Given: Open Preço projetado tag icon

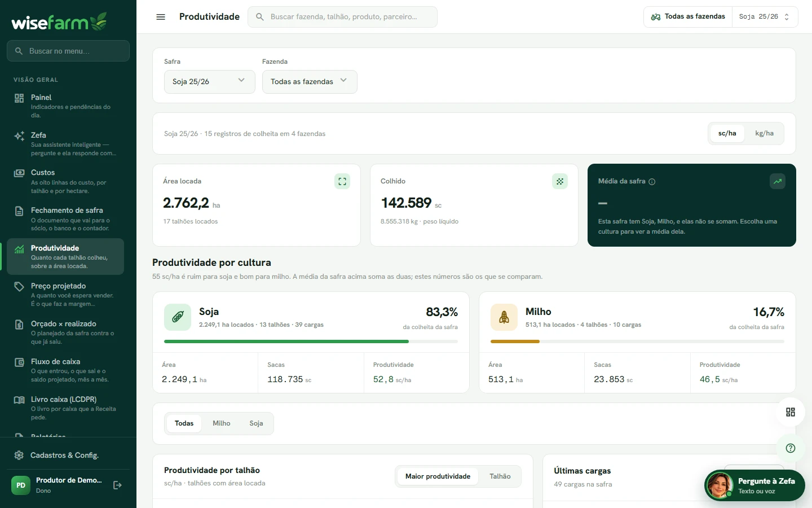Looking at the screenshot, I should [19, 287].
